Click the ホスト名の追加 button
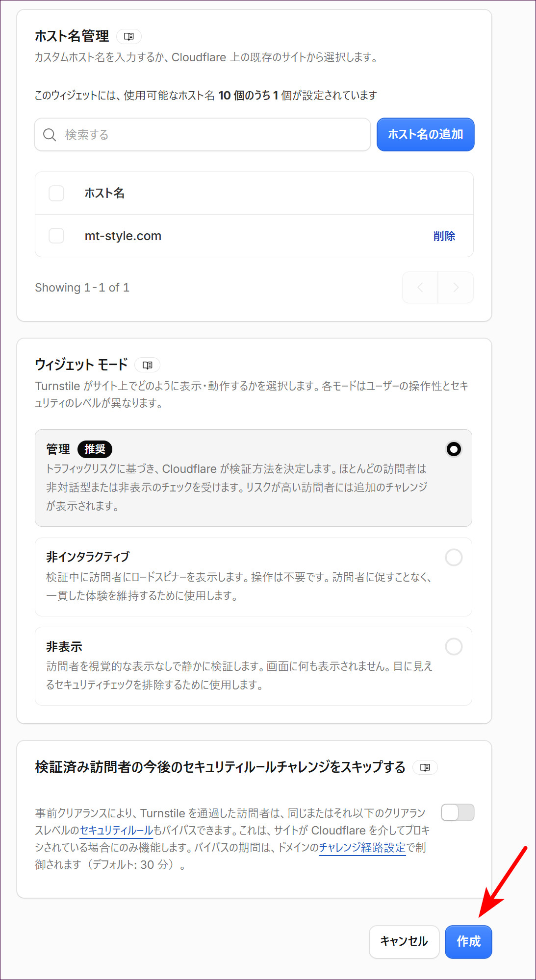 (425, 135)
